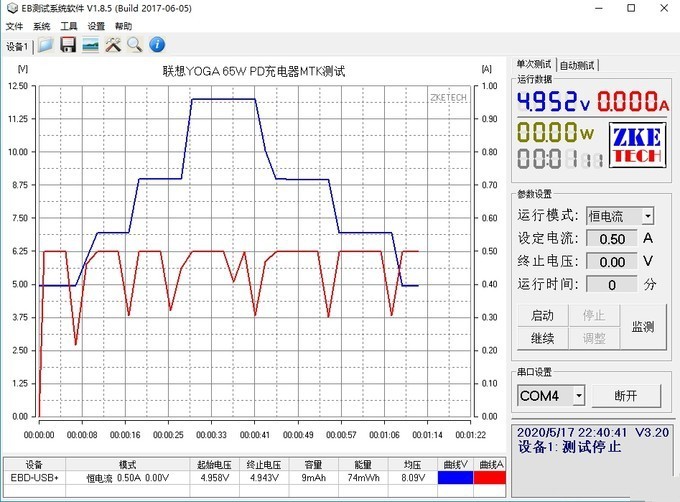Viewport: 680px width, 502px height.
Task: Click the 启动 button
Action: click(543, 315)
